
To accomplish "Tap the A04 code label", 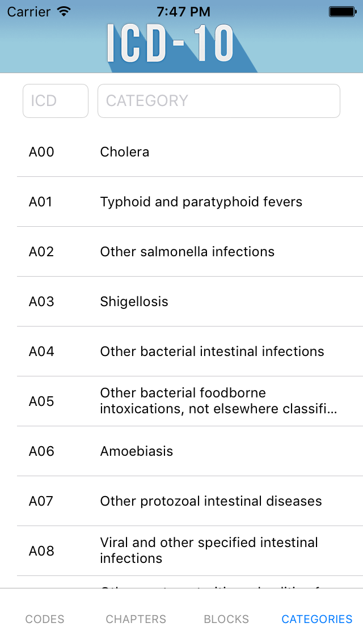I will (41, 351).
